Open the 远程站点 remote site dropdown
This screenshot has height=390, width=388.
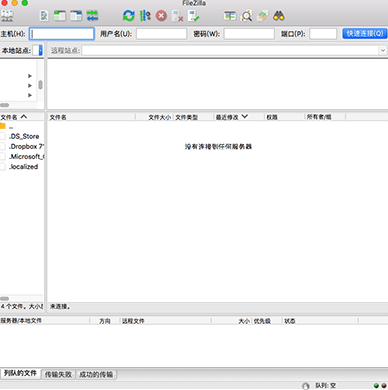tap(383, 50)
